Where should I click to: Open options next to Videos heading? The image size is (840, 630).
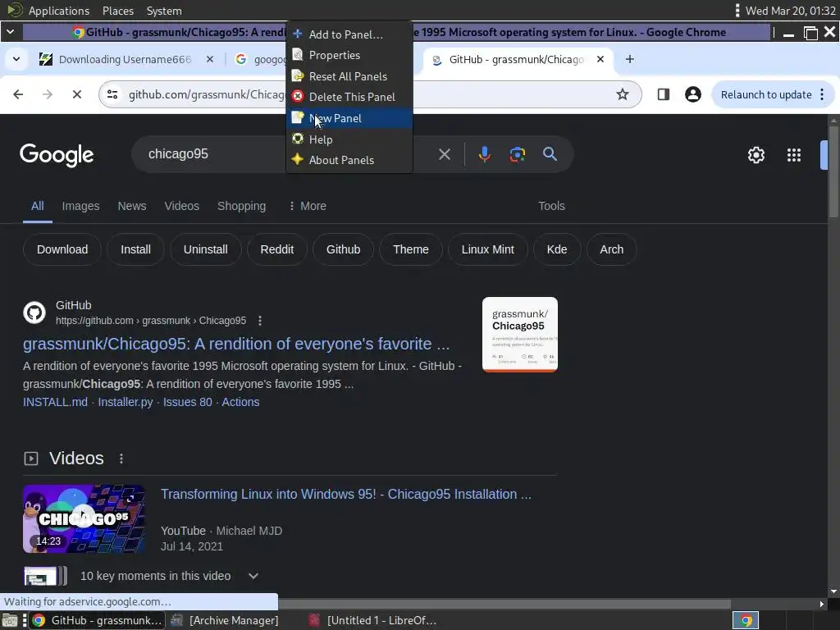[121, 459]
